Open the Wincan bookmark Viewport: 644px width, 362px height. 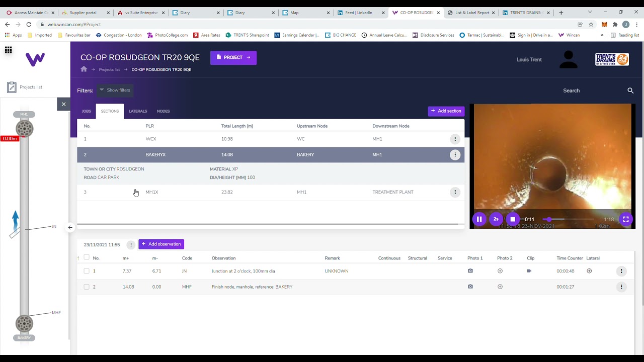tap(569, 35)
